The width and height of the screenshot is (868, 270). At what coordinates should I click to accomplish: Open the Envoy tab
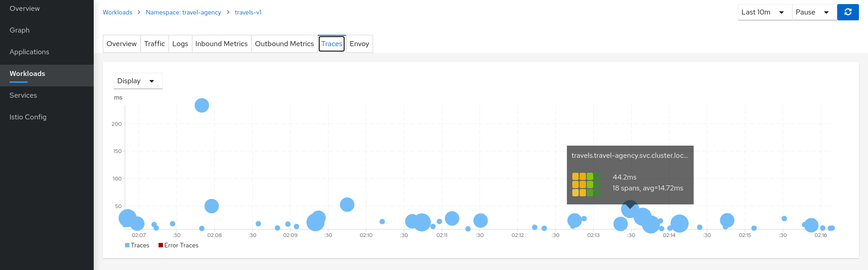pos(359,44)
